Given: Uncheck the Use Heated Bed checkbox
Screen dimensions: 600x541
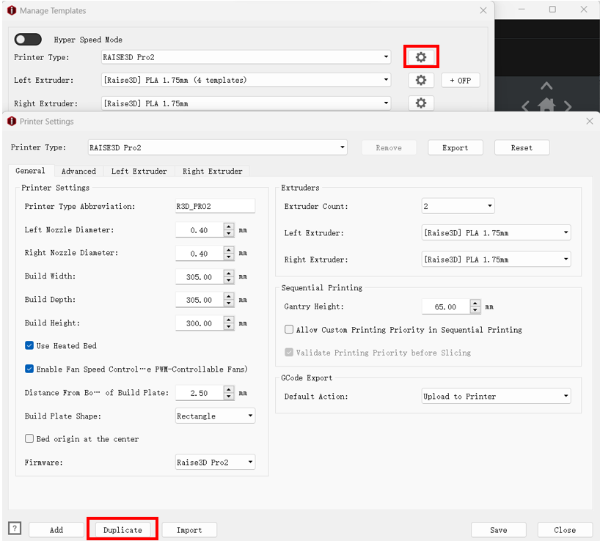Looking at the screenshot, I should click(29, 345).
